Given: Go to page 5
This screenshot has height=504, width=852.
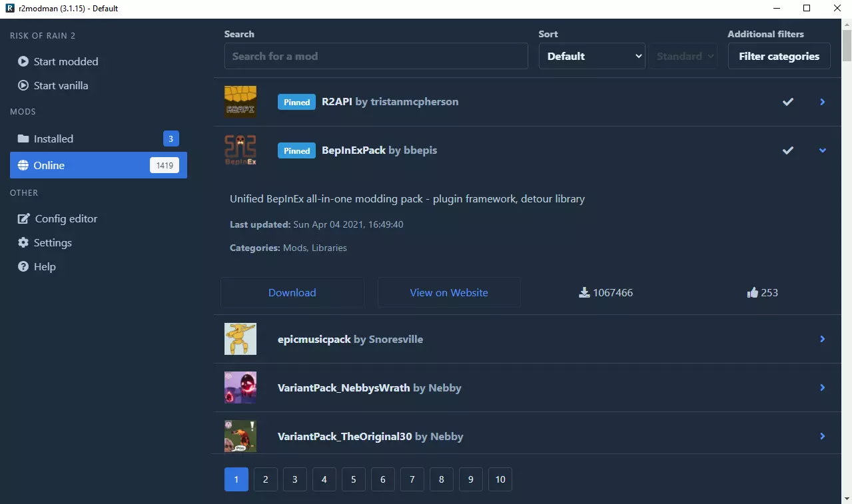Looking at the screenshot, I should coord(354,479).
